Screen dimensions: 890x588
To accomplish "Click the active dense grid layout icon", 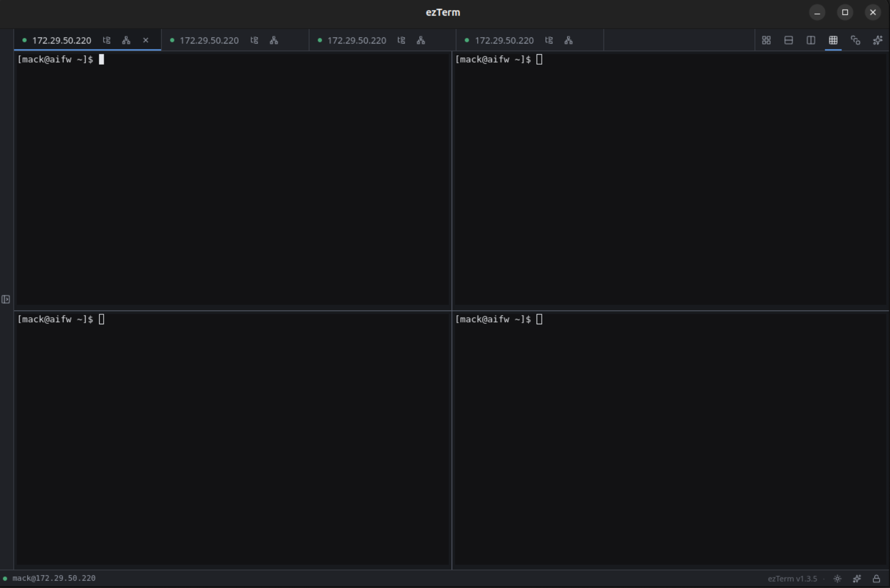I will (x=833, y=40).
